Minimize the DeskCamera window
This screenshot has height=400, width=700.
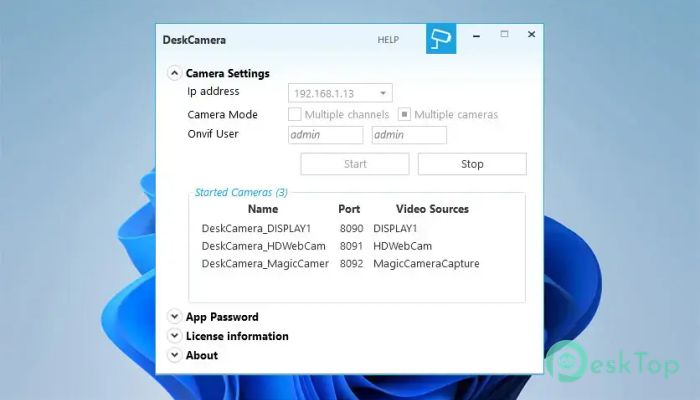(x=476, y=35)
